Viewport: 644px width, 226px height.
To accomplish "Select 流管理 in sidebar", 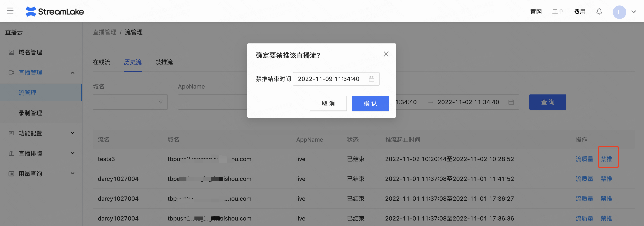I will coord(27,93).
